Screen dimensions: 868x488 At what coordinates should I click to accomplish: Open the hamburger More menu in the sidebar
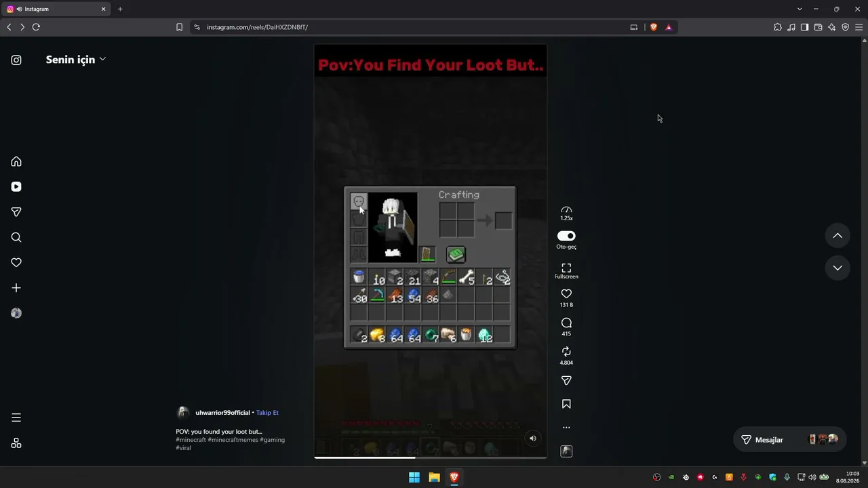pos(16,418)
